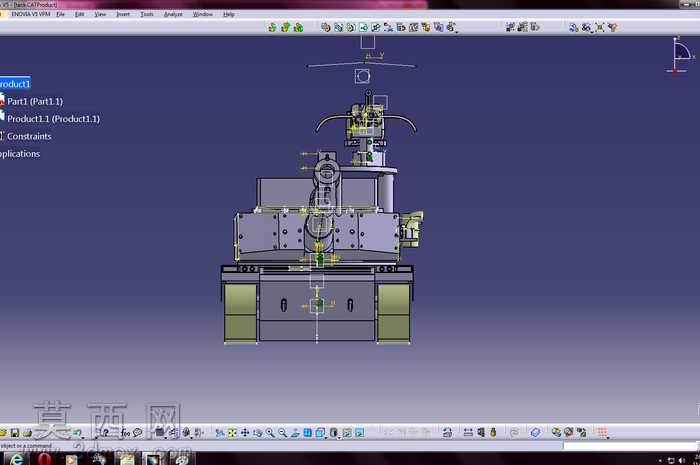The height and width of the screenshot is (465, 700).
Task: Open the Analyze menu
Action: pyautogui.click(x=173, y=14)
